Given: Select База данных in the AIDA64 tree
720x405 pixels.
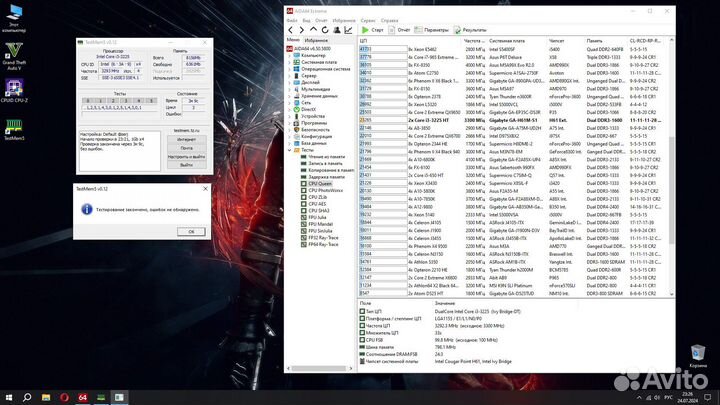Looking at the screenshot, I should pyautogui.click(x=314, y=143).
